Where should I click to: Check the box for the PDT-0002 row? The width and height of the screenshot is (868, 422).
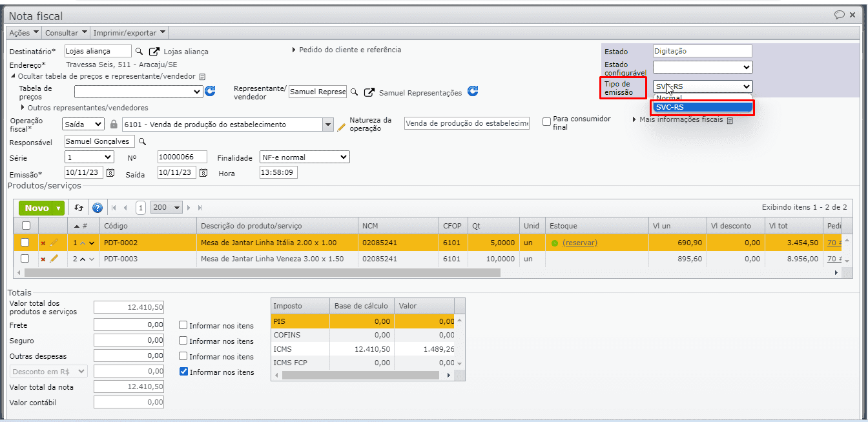point(25,243)
